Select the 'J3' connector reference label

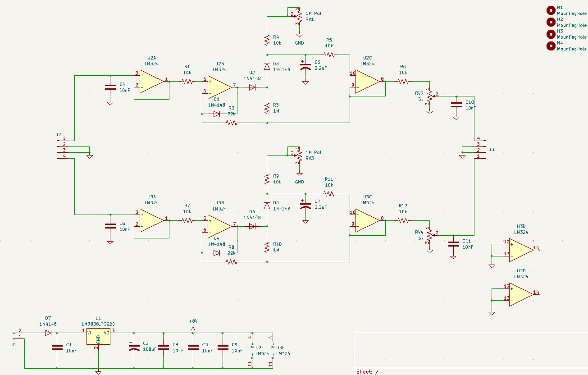[x=492, y=150]
